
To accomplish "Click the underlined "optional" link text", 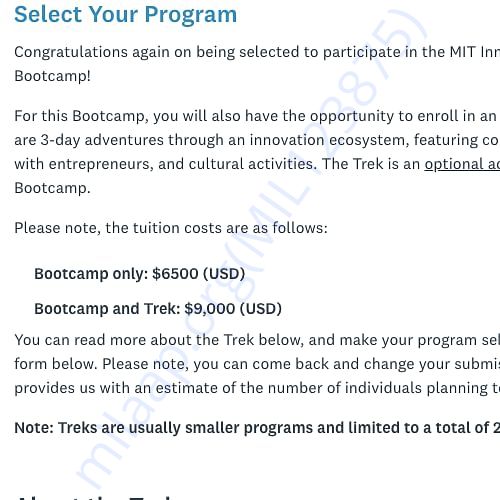I will (x=452, y=164).
